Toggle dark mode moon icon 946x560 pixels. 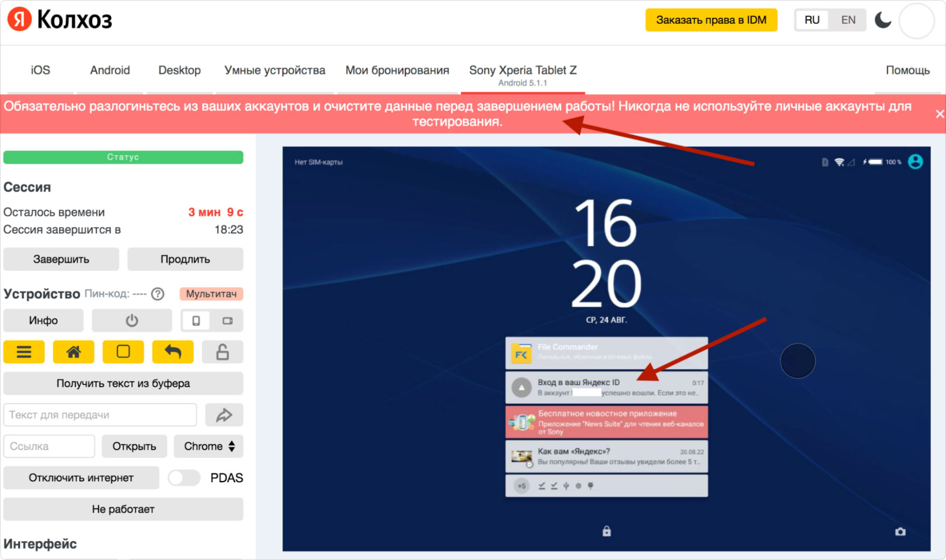click(x=882, y=20)
